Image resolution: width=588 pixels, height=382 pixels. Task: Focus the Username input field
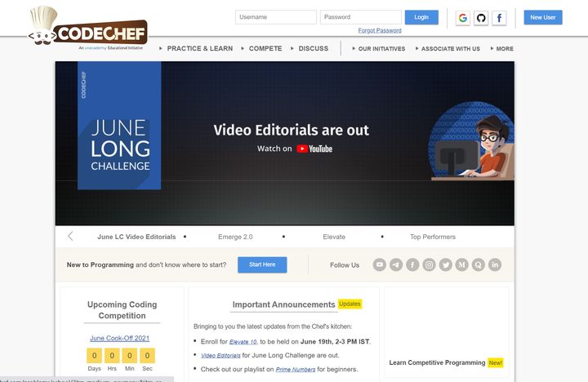click(276, 17)
